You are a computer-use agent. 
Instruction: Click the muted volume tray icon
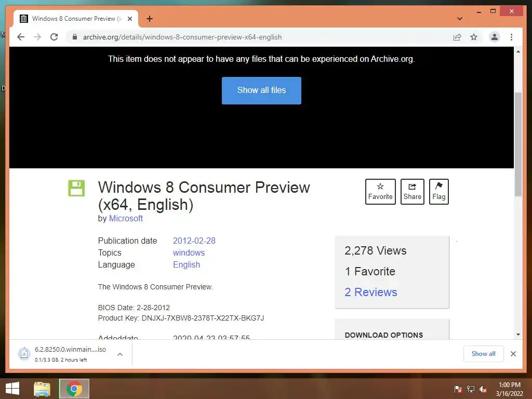coord(483,389)
